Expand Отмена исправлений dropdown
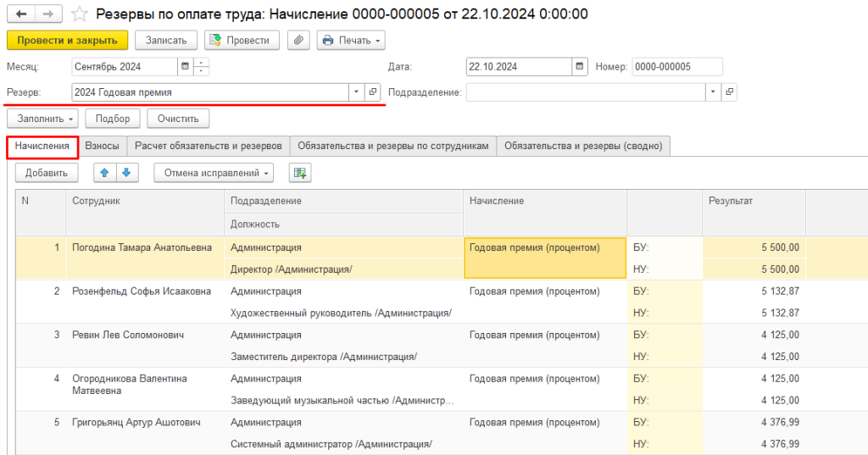 [213, 173]
